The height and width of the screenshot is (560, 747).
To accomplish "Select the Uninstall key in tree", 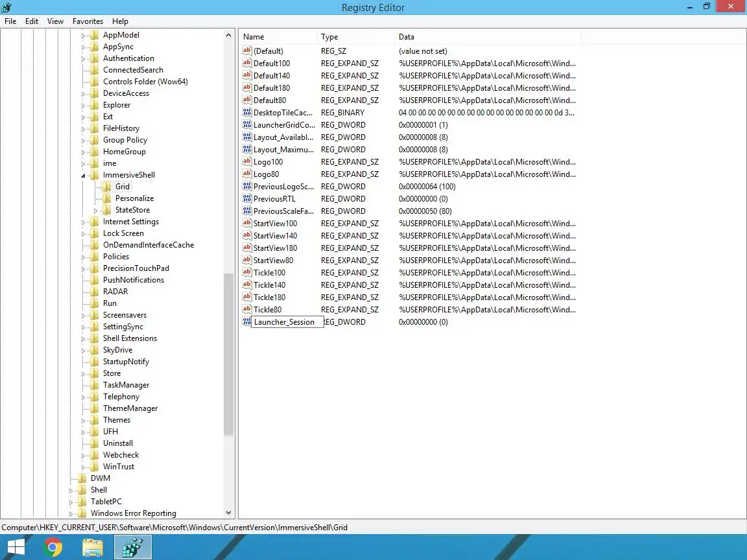I will pyautogui.click(x=118, y=443).
